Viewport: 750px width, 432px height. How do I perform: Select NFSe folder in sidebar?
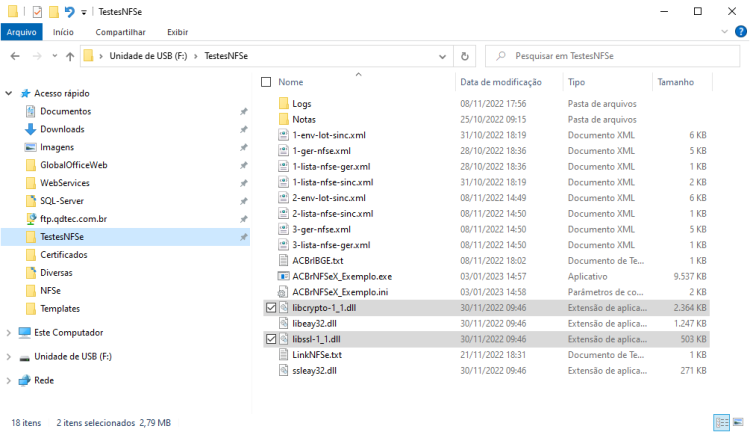[50, 291]
